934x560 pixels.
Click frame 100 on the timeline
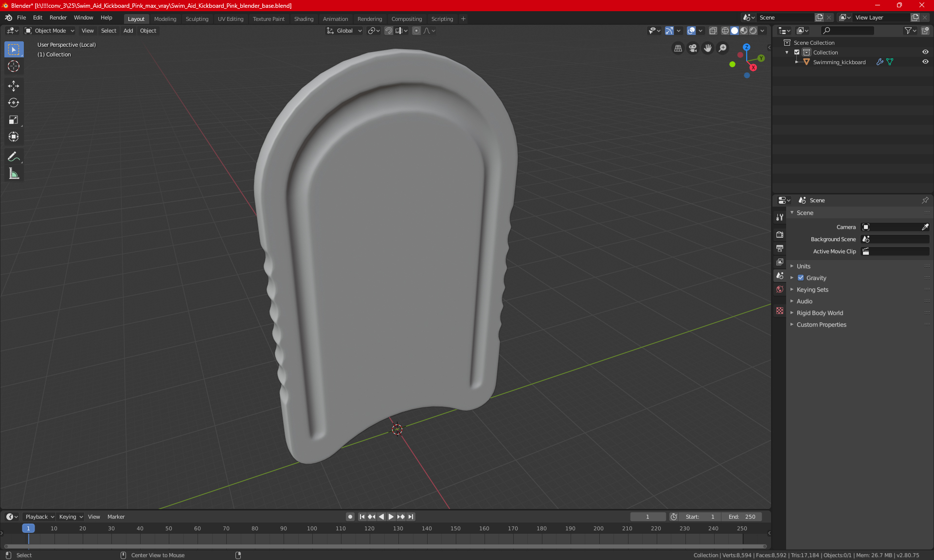pyautogui.click(x=312, y=529)
